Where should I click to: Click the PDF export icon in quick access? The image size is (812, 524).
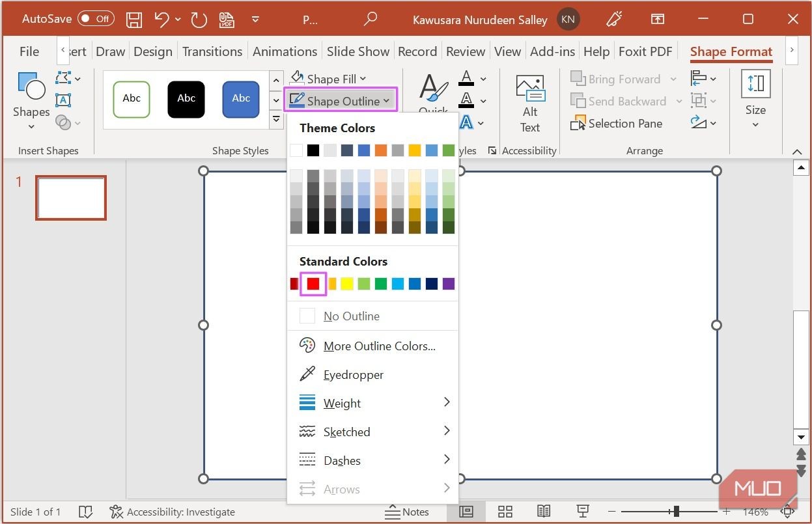tap(226, 20)
